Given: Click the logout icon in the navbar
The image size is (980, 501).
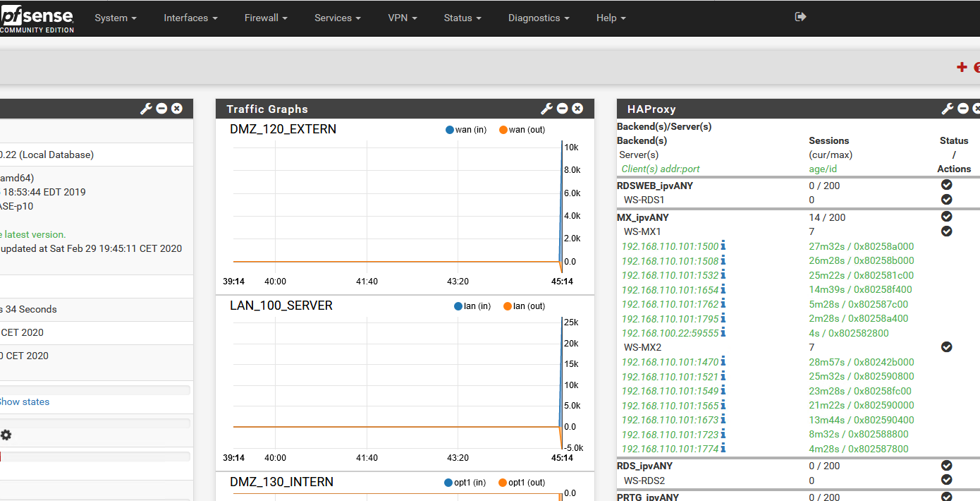Looking at the screenshot, I should pos(800,17).
